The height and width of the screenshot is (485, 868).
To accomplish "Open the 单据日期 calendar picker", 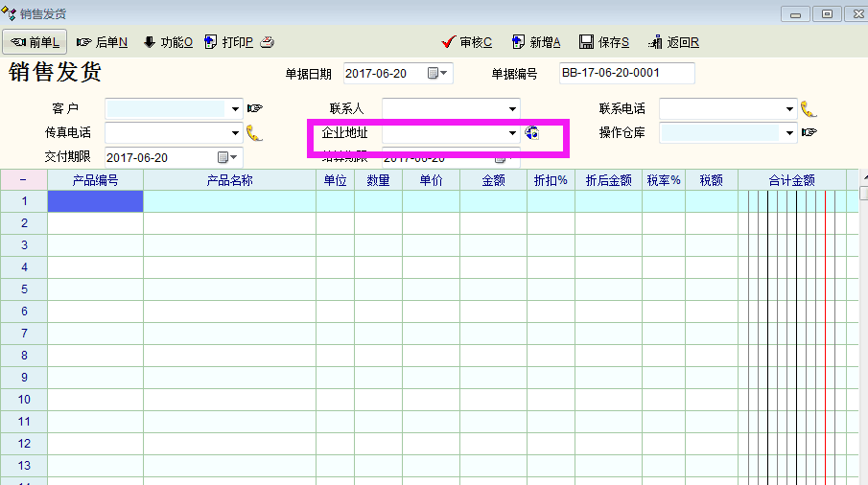I will tap(436, 74).
